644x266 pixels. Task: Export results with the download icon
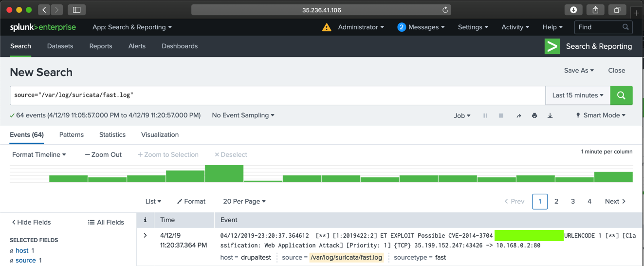(550, 115)
